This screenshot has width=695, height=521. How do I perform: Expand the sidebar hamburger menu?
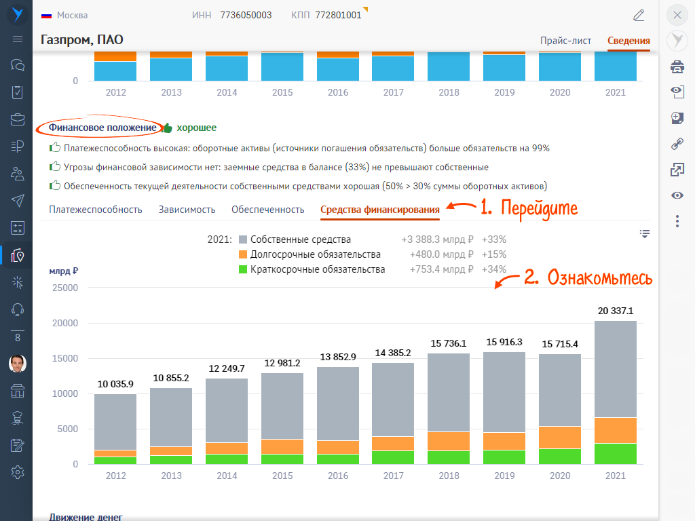point(17,39)
